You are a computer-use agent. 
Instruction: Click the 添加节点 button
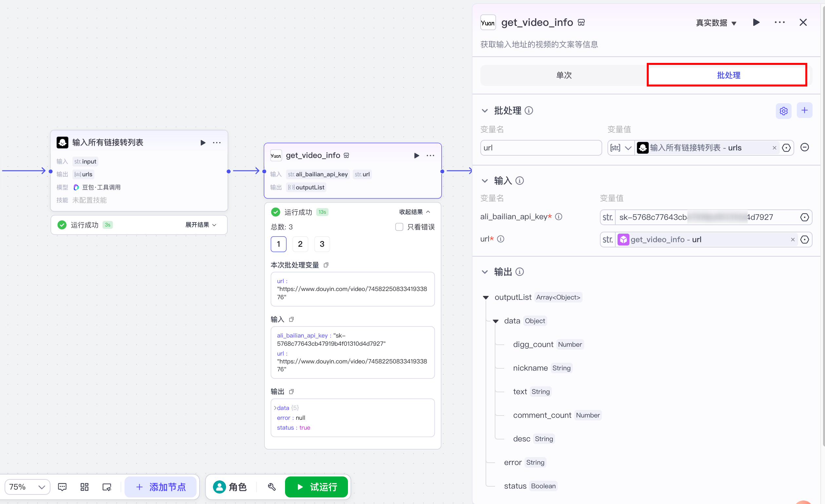pos(161,487)
